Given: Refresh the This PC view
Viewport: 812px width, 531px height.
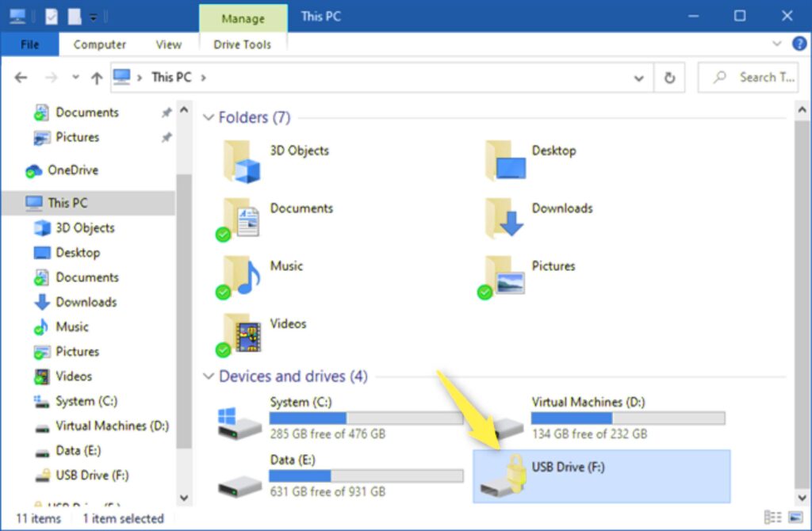Looking at the screenshot, I should click(x=669, y=78).
